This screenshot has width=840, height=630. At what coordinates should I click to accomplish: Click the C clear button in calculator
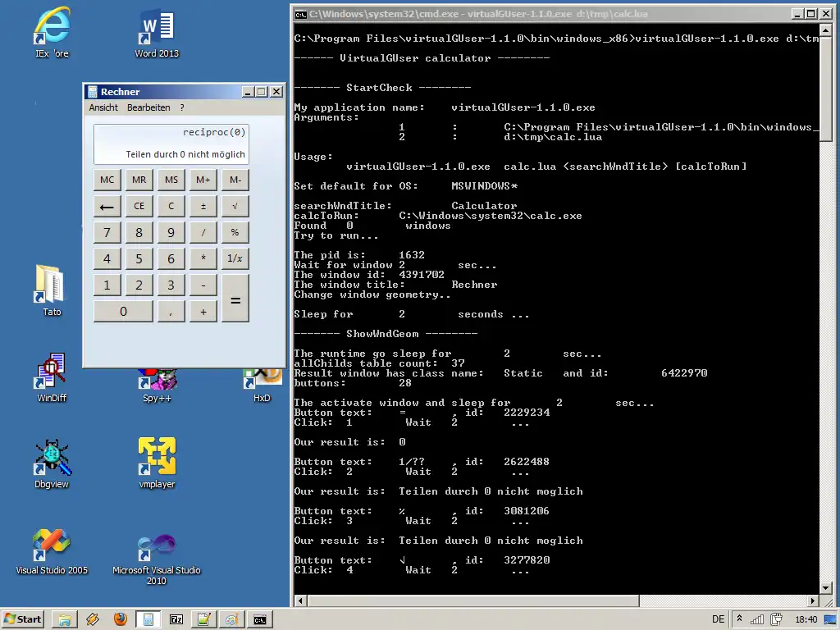tap(171, 206)
